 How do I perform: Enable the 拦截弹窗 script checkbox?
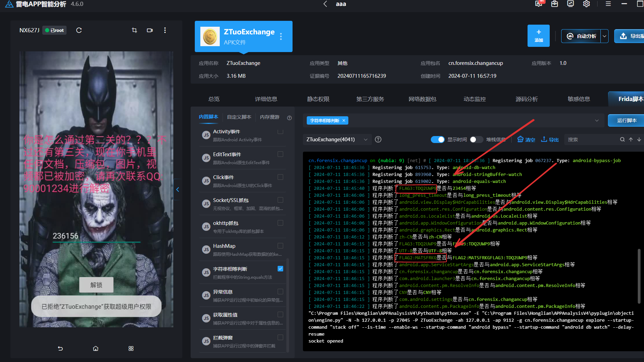click(x=280, y=337)
